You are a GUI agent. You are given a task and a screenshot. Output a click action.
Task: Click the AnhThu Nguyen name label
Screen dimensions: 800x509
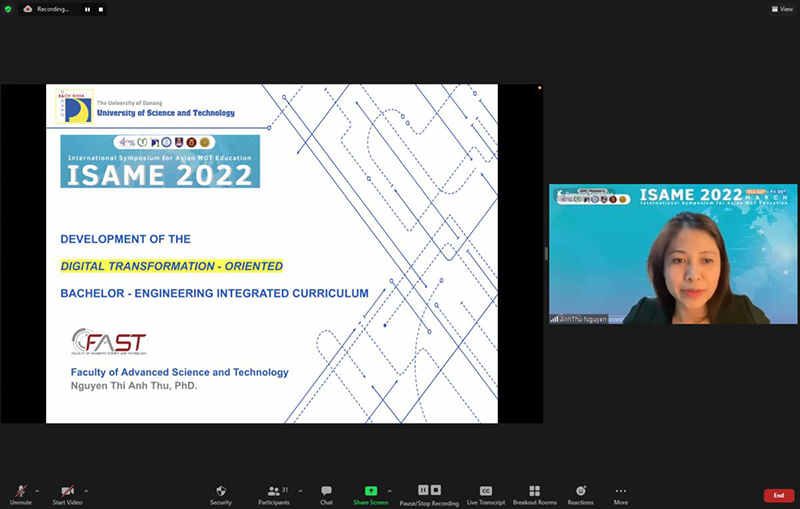(583, 319)
